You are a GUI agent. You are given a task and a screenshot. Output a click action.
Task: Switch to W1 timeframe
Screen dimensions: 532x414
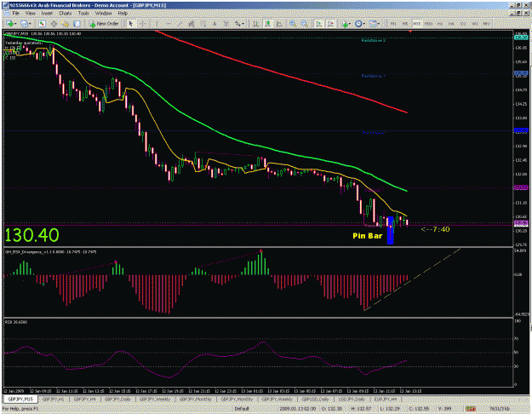(x=475, y=24)
